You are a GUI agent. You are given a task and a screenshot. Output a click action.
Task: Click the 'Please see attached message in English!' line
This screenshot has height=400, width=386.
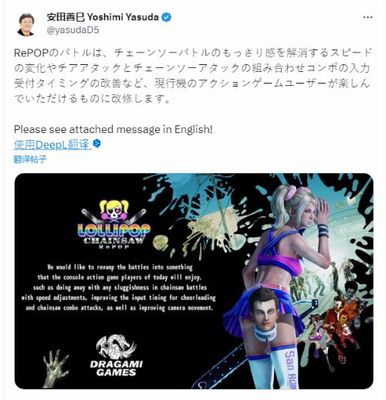[x=113, y=129]
